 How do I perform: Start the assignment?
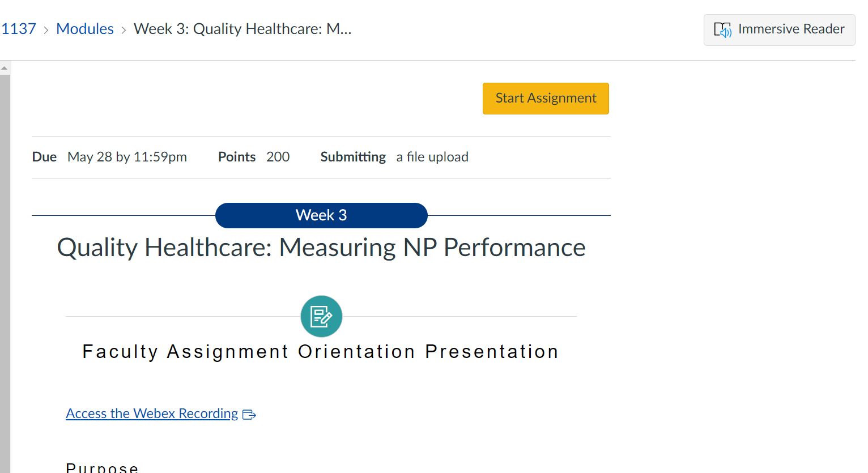[x=545, y=98]
